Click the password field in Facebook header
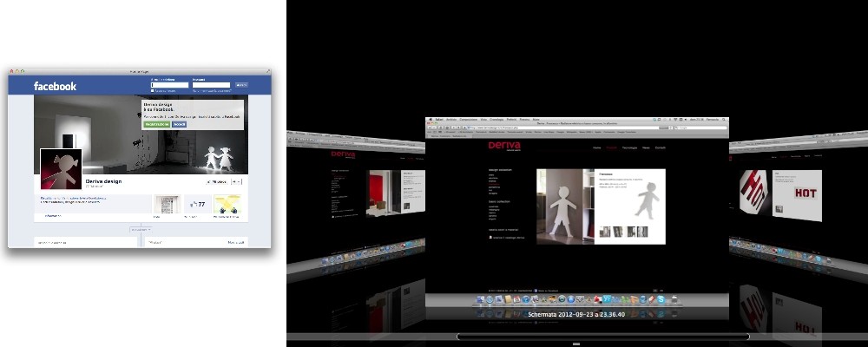This screenshot has height=347, width=868. (x=212, y=85)
